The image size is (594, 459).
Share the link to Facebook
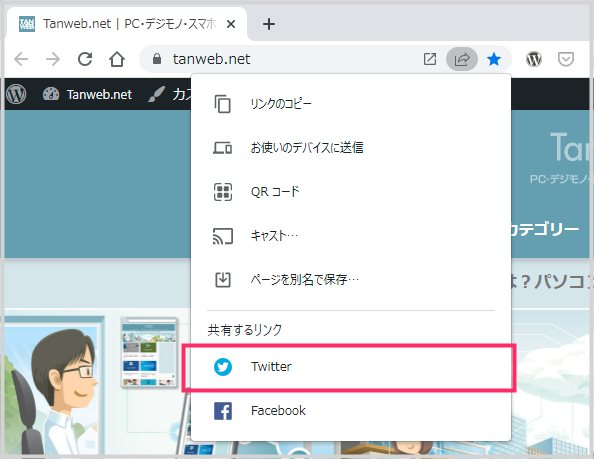click(x=351, y=411)
